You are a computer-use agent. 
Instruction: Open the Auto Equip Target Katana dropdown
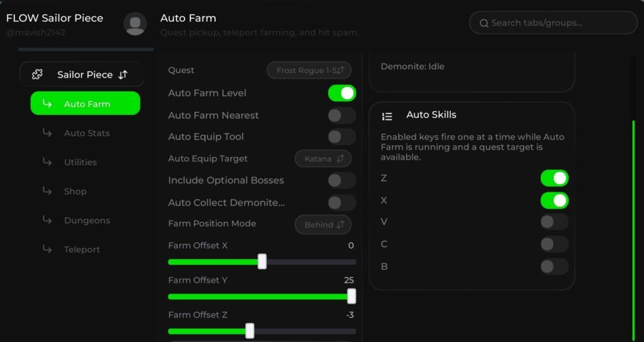pos(323,158)
